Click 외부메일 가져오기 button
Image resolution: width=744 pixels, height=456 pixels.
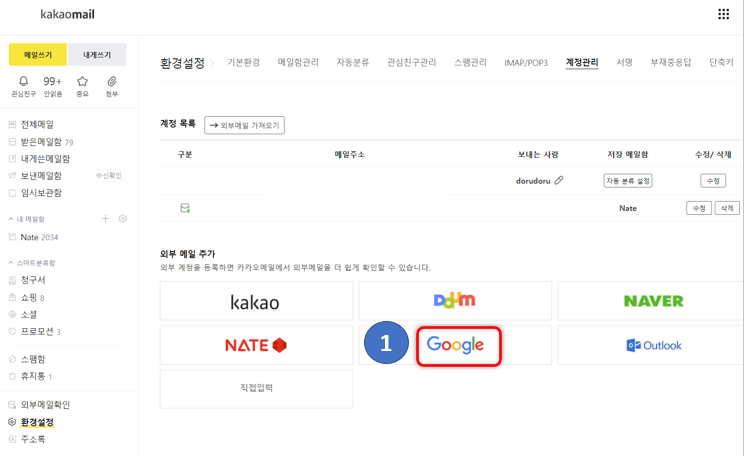click(x=244, y=125)
